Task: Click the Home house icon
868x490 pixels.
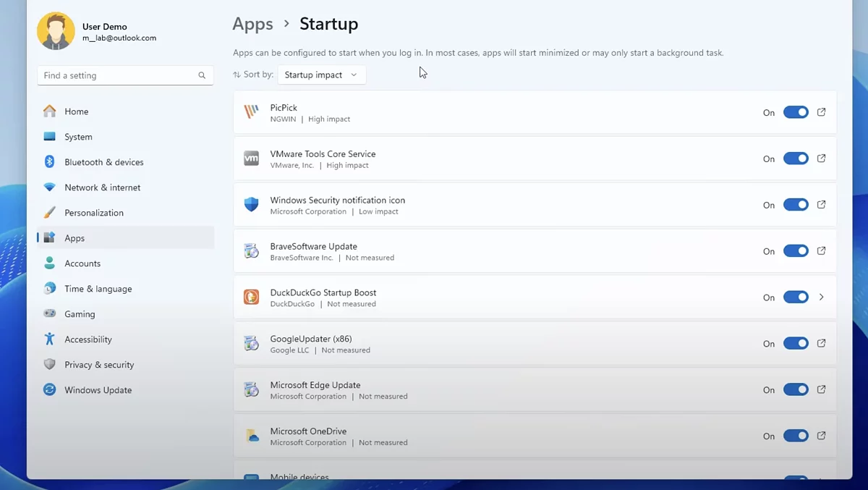Action: click(49, 111)
